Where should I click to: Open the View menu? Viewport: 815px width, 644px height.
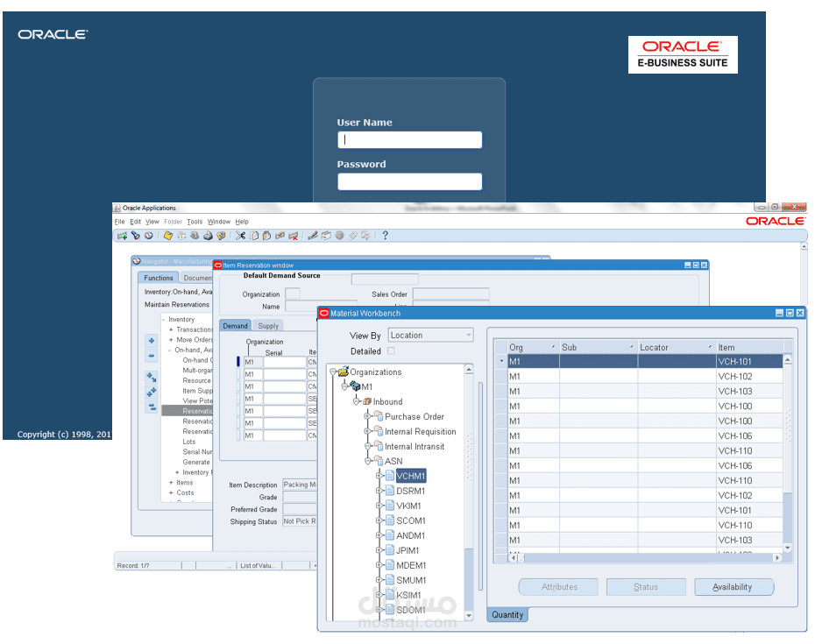(152, 222)
